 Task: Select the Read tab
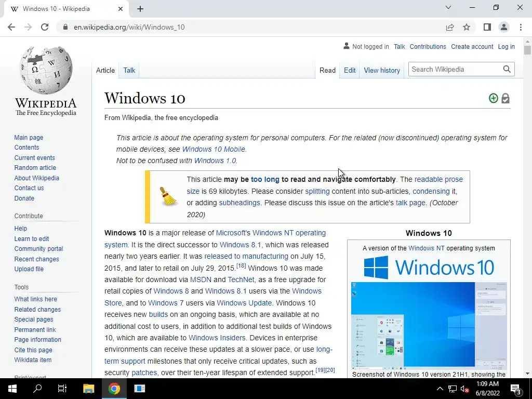[x=327, y=70]
